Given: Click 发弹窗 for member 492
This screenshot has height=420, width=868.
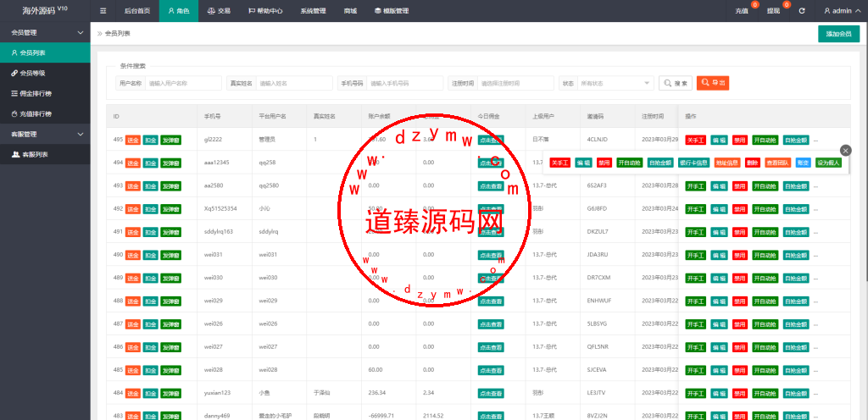Looking at the screenshot, I should [171, 209].
